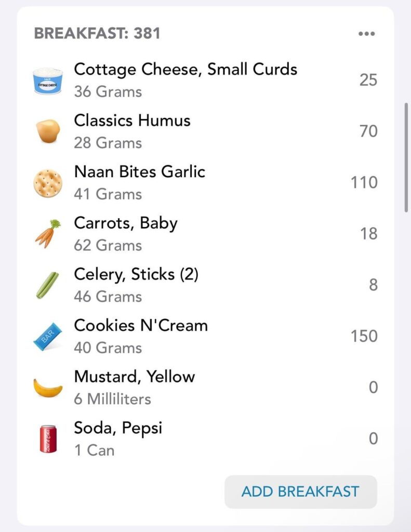Viewport: 411px width, 532px height.
Task: Open the Classics Humus food entry
Action: tap(132, 121)
